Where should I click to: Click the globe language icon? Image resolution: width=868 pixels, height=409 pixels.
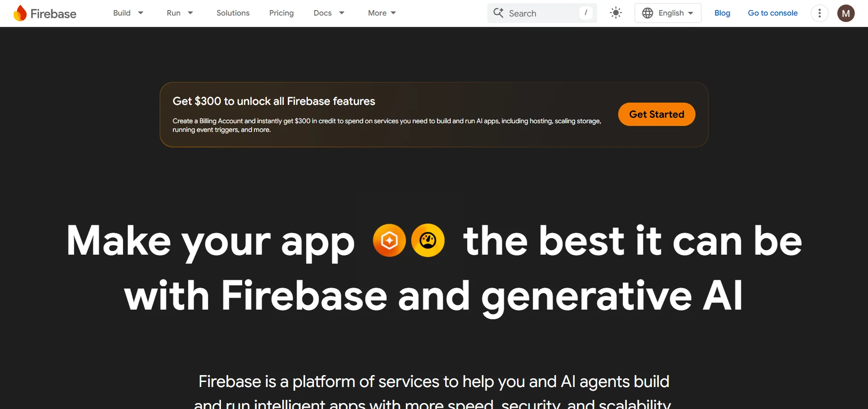tap(647, 13)
